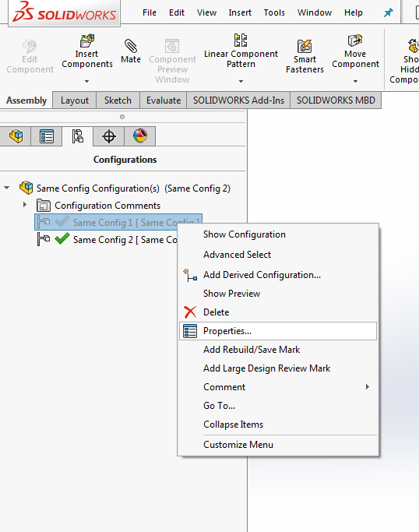The height and width of the screenshot is (532, 419).
Task: Open the View menu
Action: click(x=206, y=12)
